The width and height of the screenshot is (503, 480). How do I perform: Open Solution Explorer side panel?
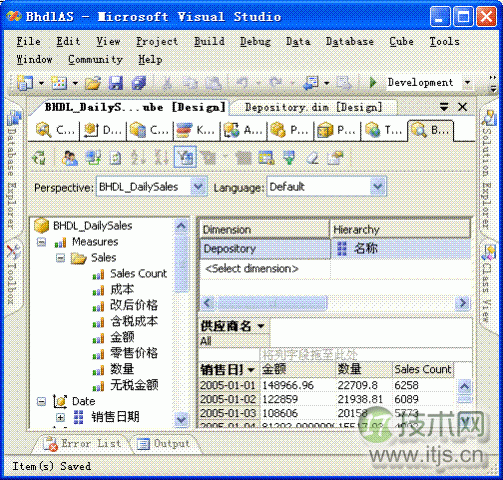pyautogui.click(x=488, y=169)
